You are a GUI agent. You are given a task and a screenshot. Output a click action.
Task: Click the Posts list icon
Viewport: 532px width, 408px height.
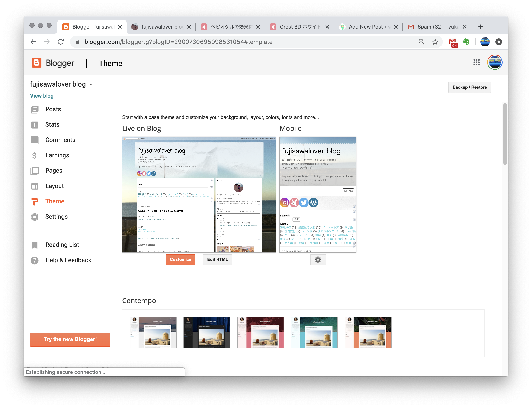[x=35, y=109]
